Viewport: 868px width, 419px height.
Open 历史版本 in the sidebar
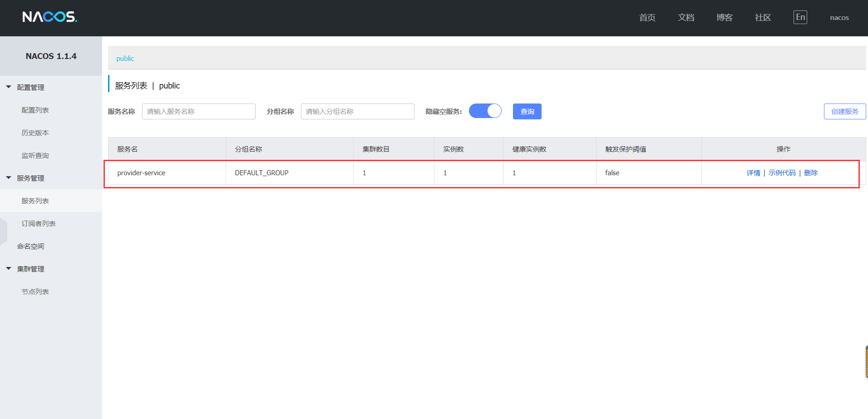tap(35, 133)
